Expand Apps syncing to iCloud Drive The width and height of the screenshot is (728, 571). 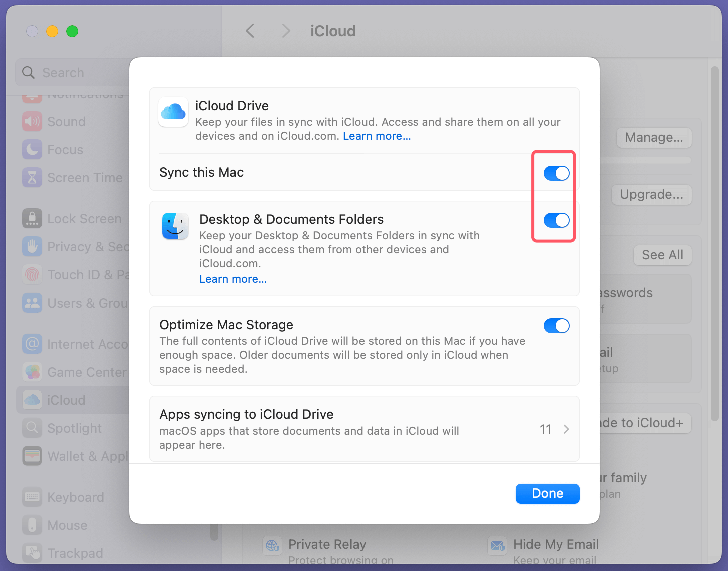(566, 429)
